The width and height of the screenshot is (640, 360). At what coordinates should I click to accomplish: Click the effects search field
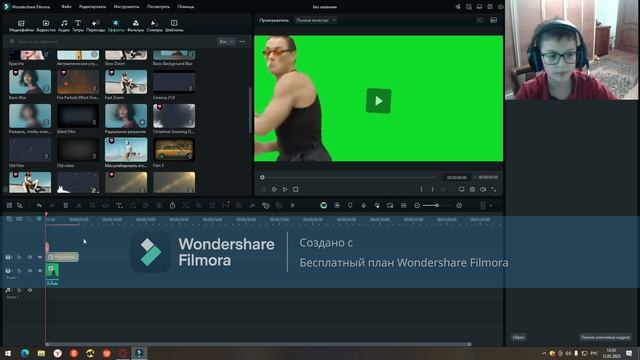[112, 41]
